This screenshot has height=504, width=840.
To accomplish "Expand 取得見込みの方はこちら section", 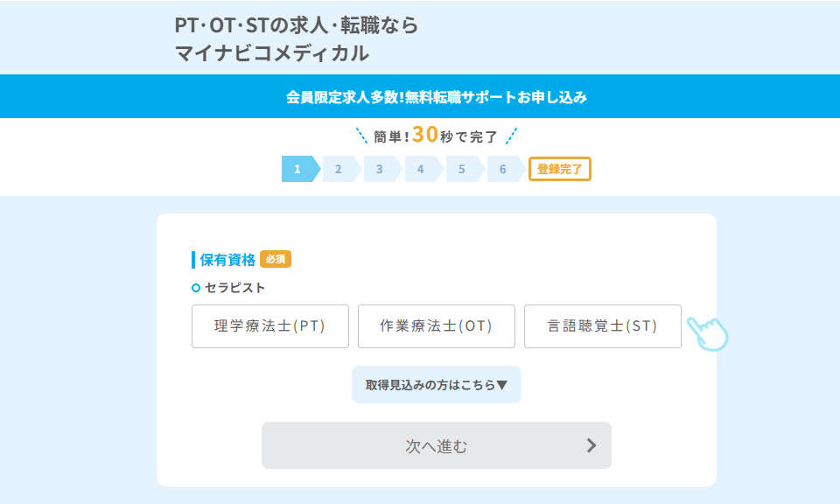I will click(436, 385).
